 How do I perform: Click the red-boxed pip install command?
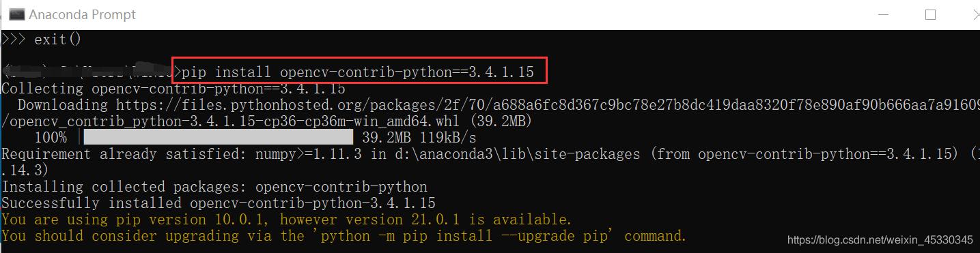(x=359, y=72)
